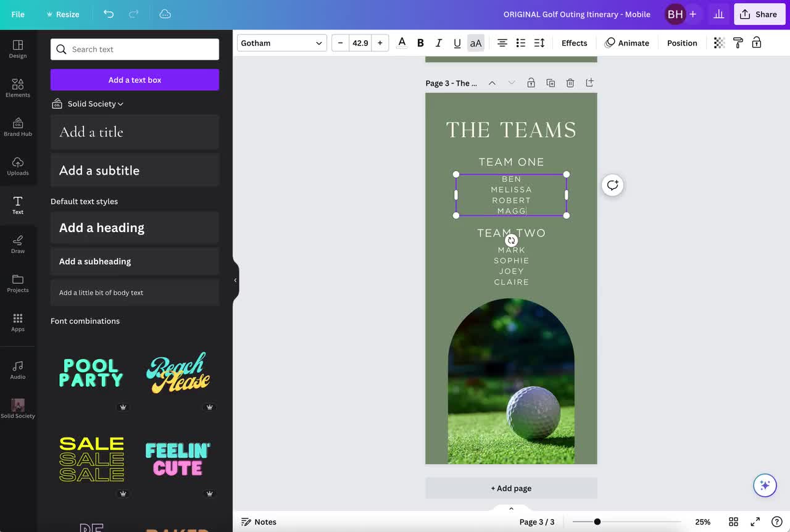Lock the selected element

[x=757, y=43]
